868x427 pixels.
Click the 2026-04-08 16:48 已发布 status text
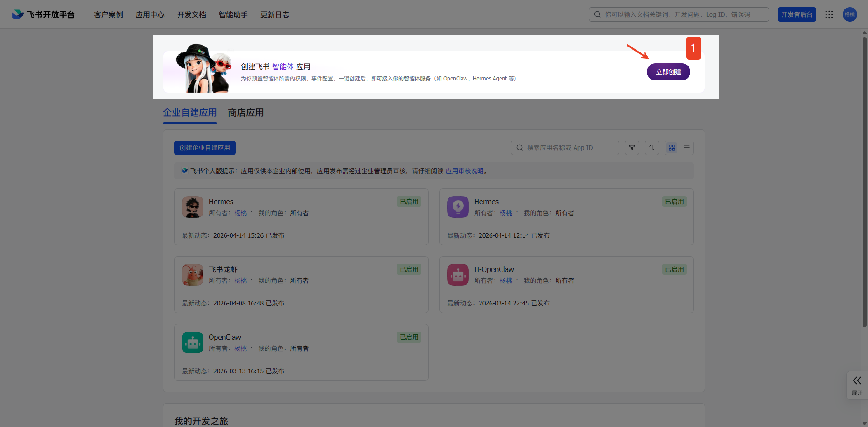(249, 303)
